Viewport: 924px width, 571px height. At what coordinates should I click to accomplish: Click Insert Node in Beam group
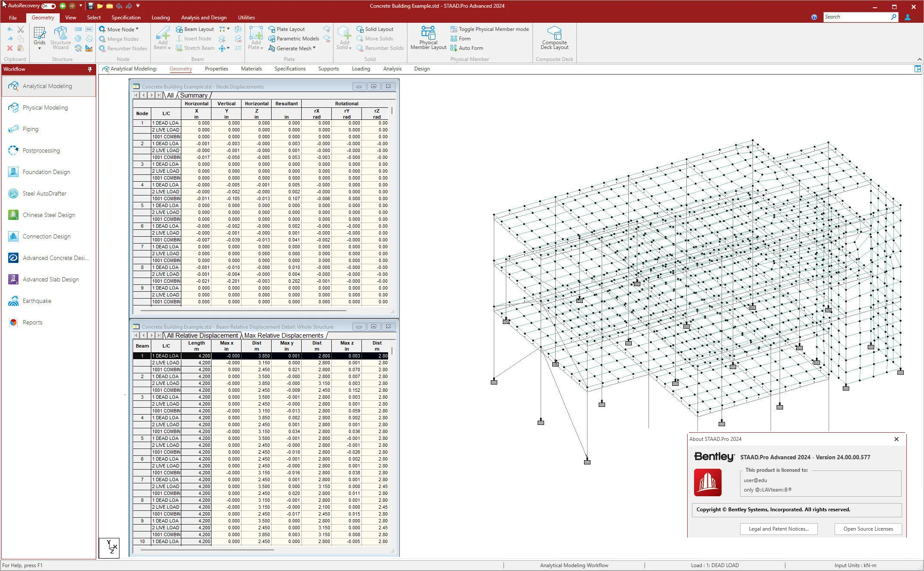193,39
